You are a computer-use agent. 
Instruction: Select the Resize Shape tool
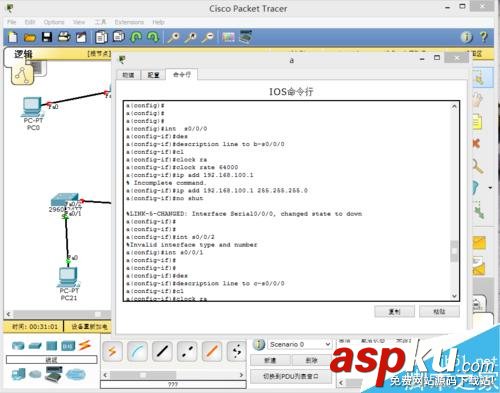(x=479, y=210)
